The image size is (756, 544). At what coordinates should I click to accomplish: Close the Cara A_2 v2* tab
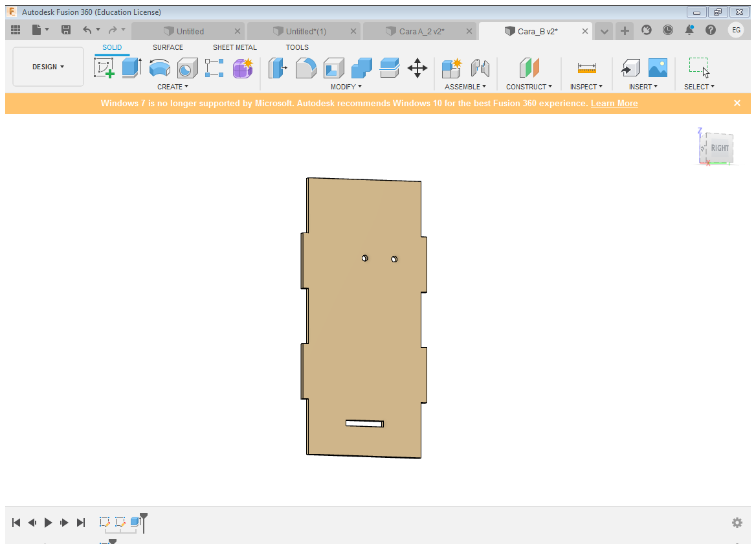469,31
